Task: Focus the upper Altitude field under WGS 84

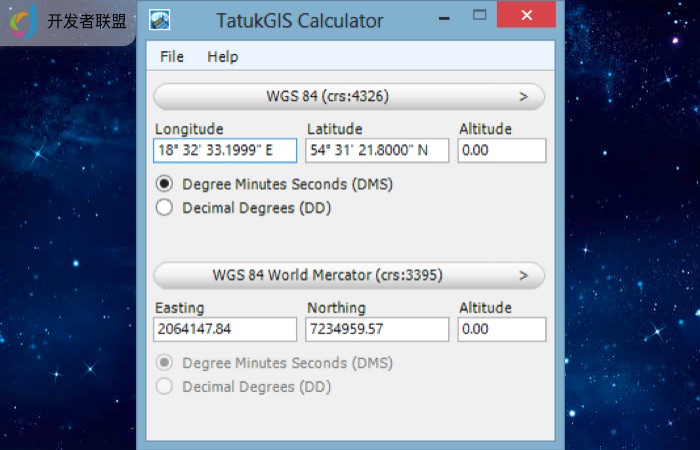Action: (x=501, y=151)
